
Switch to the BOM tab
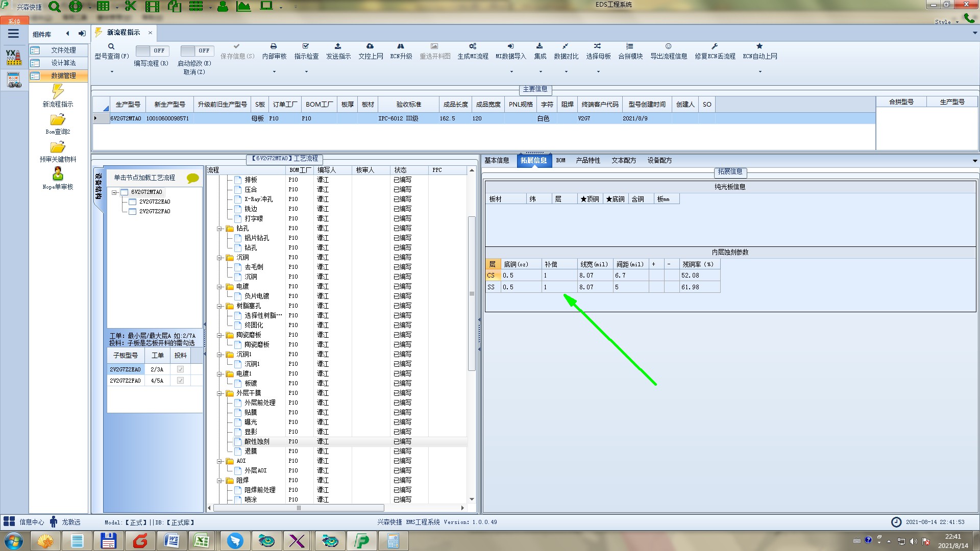560,160
